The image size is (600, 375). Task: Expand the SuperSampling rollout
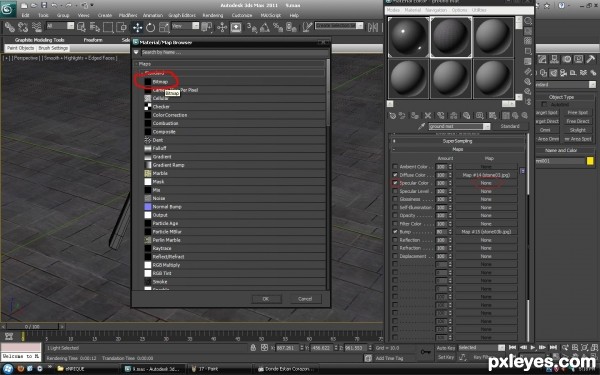[x=458, y=141]
